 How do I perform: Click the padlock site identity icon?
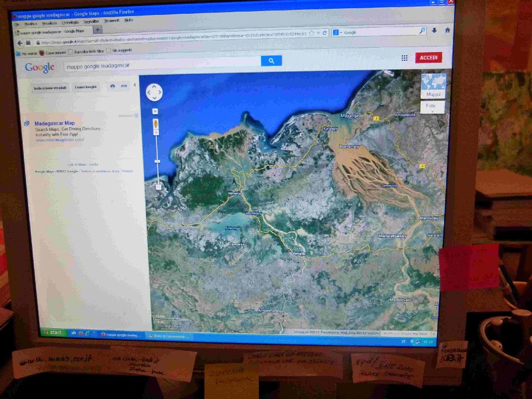pyautogui.click(x=38, y=43)
